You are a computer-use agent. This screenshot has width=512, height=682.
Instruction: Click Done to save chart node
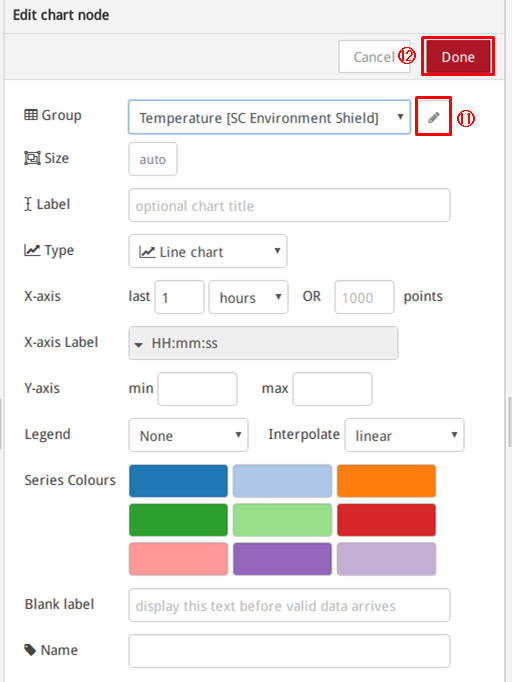(x=458, y=57)
